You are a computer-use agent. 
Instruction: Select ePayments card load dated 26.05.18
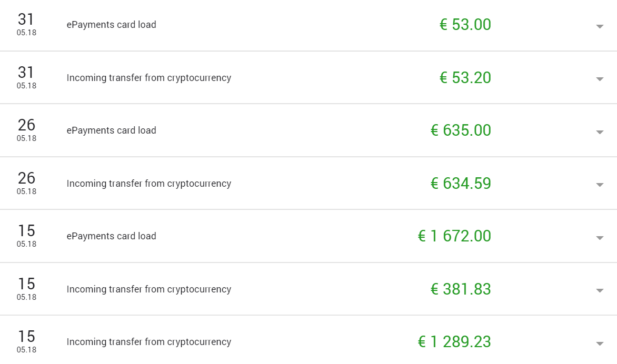pyautogui.click(x=112, y=130)
